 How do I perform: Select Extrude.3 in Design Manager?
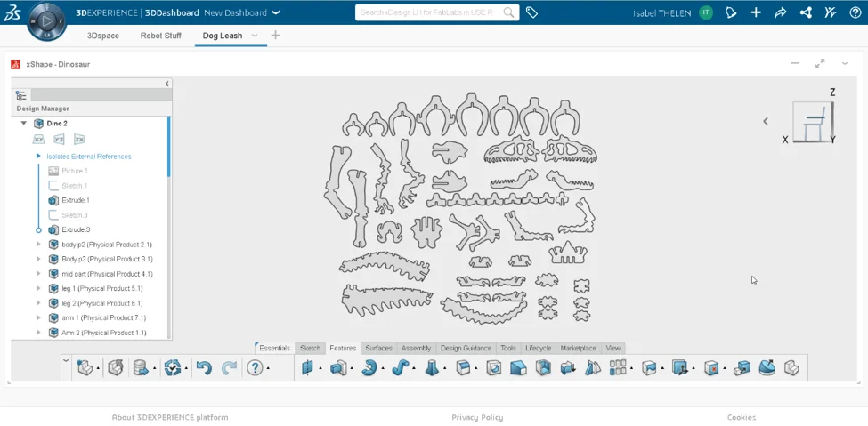(x=76, y=229)
